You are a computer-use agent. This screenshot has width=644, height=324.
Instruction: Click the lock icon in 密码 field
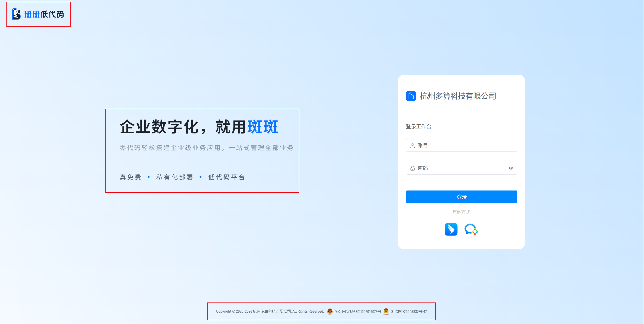413,168
